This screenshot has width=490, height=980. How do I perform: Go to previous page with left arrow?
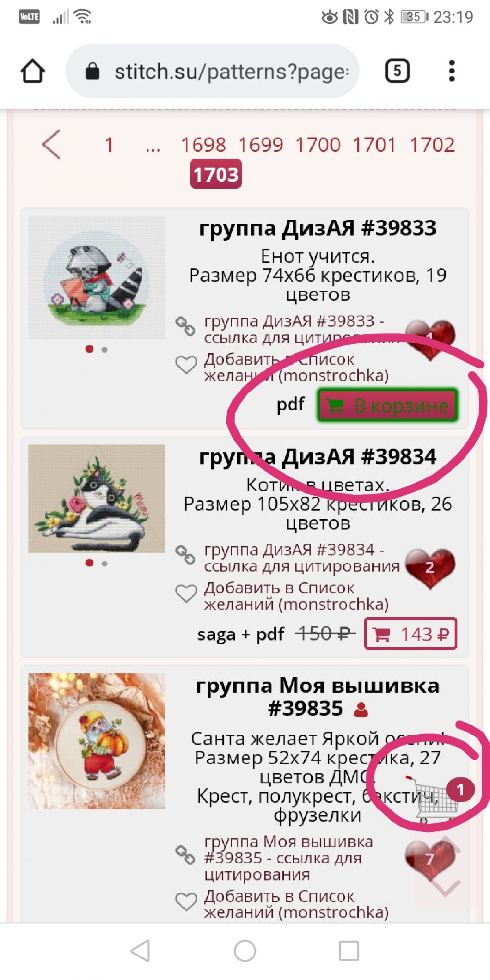[51, 144]
